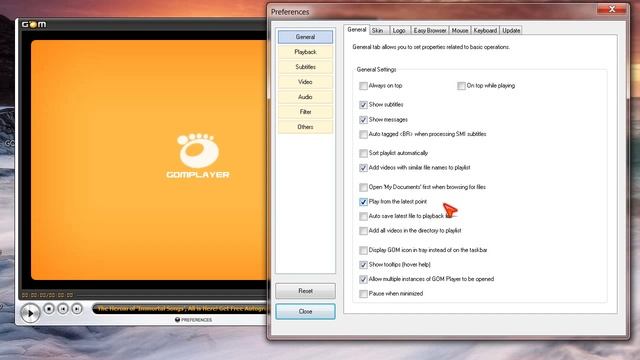Enable Auto tagged BR for SMI subtitles

pyautogui.click(x=363, y=134)
